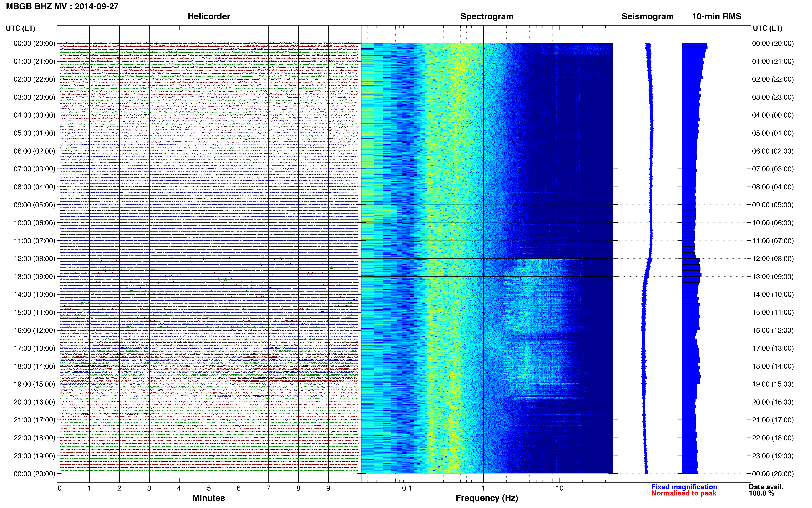Click left time label 07:00 (03:00)
Screen dimensions: 812x508
point(34,169)
